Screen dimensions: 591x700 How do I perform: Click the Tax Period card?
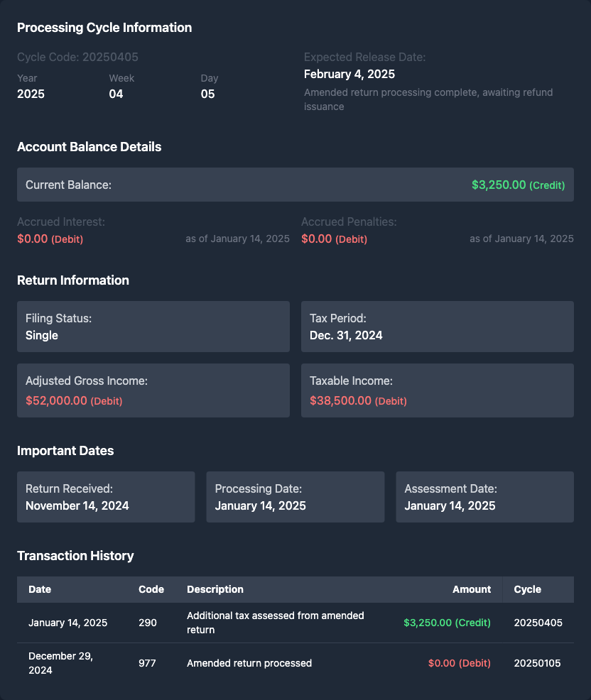click(x=437, y=327)
